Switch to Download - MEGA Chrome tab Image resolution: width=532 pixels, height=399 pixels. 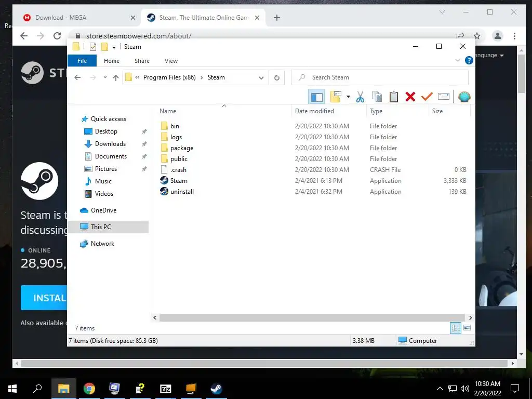[61, 18]
